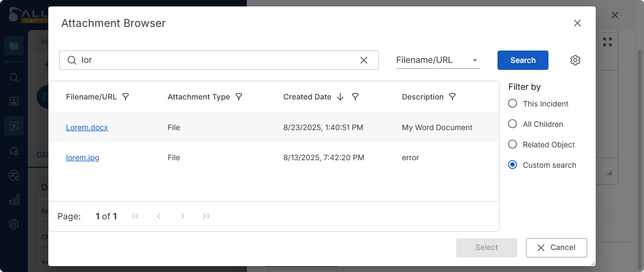Open the lorem.jpg file link
The height and width of the screenshot is (272, 644).
tap(83, 158)
